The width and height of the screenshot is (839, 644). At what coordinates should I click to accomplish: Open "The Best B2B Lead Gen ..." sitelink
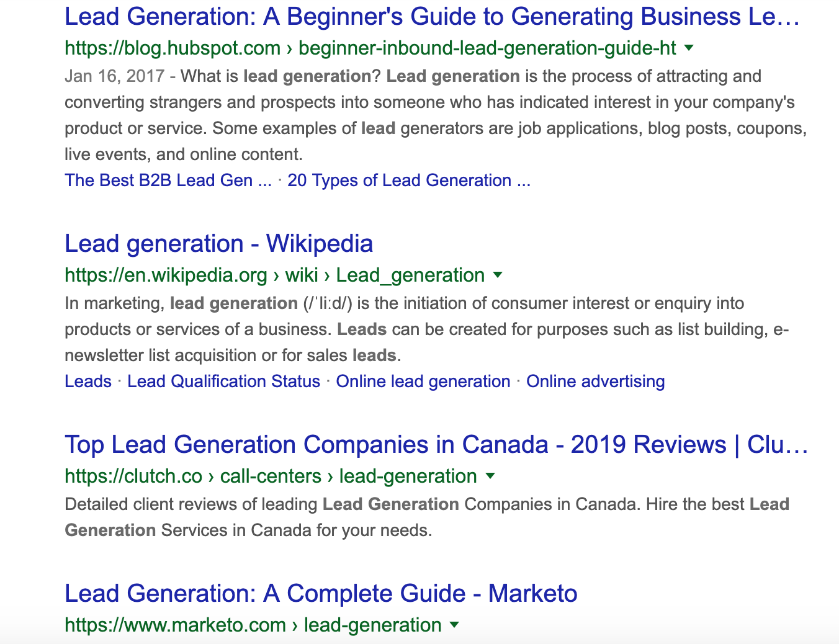(x=168, y=181)
